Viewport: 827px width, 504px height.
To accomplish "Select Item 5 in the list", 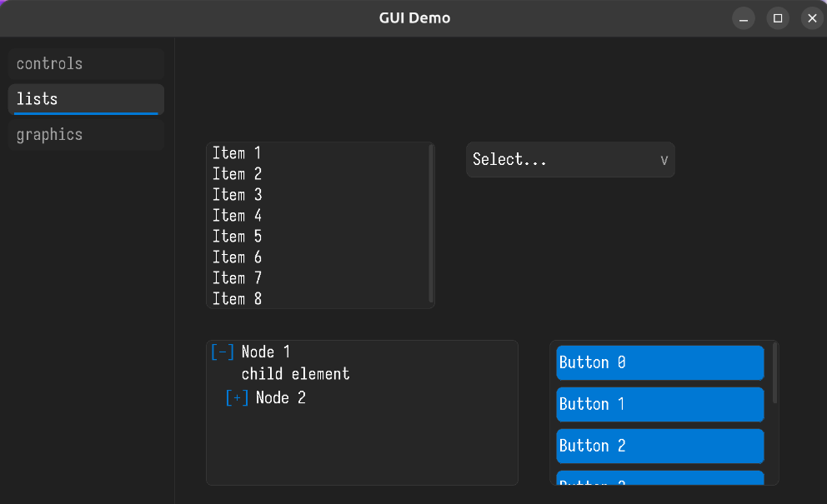I will click(x=318, y=237).
